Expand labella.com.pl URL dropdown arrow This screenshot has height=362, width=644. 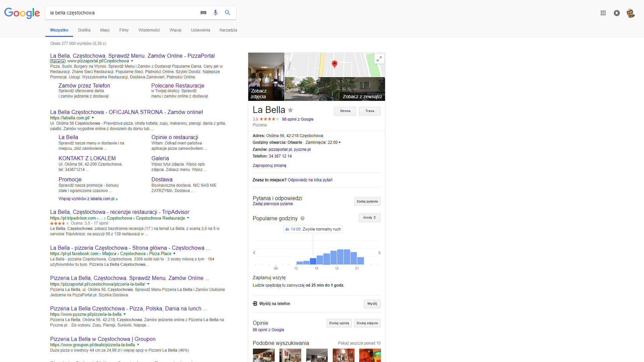[x=93, y=118]
